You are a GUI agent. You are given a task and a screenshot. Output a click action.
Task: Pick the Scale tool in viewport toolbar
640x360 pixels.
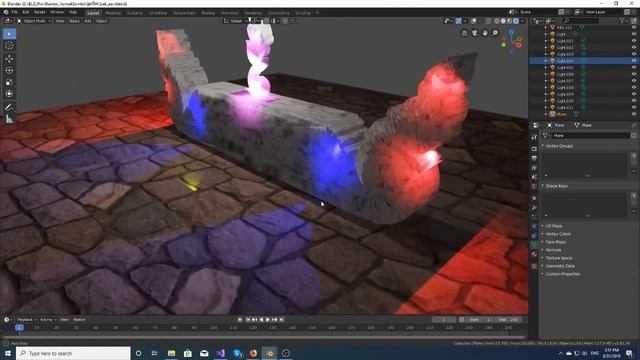(9, 82)
